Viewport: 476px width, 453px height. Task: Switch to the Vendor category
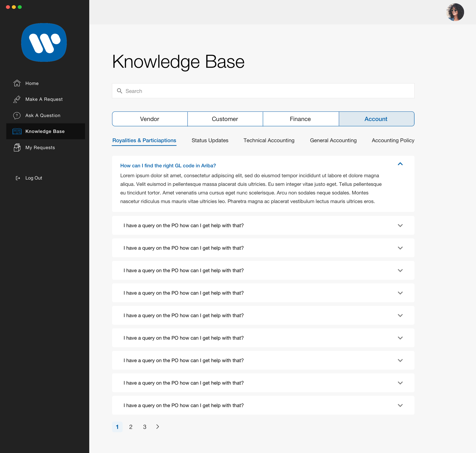(150, 119)
